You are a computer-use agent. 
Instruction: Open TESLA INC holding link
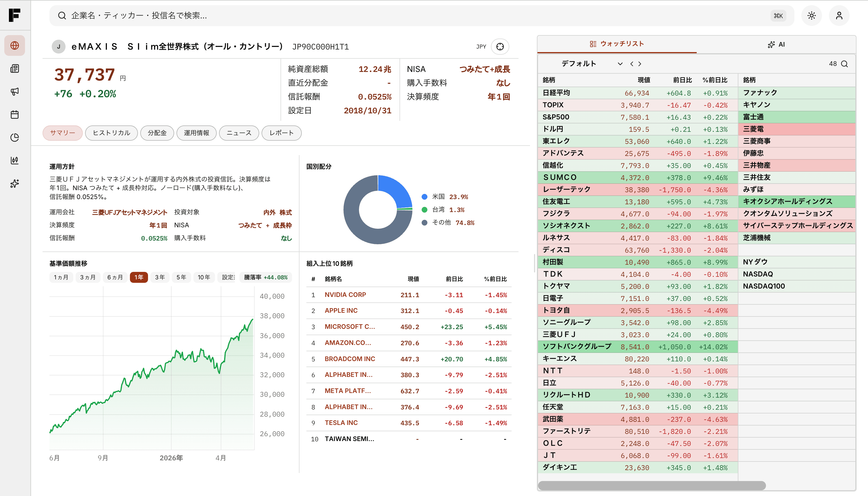pos(341,423)
